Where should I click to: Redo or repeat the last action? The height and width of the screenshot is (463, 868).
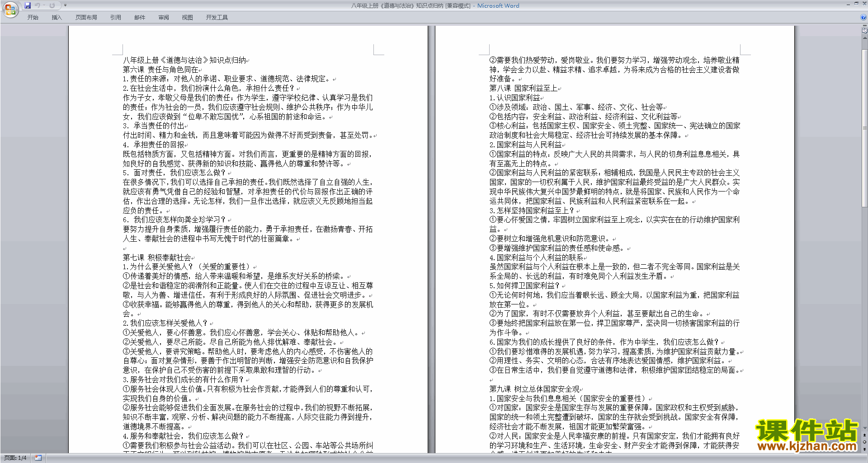52,5
